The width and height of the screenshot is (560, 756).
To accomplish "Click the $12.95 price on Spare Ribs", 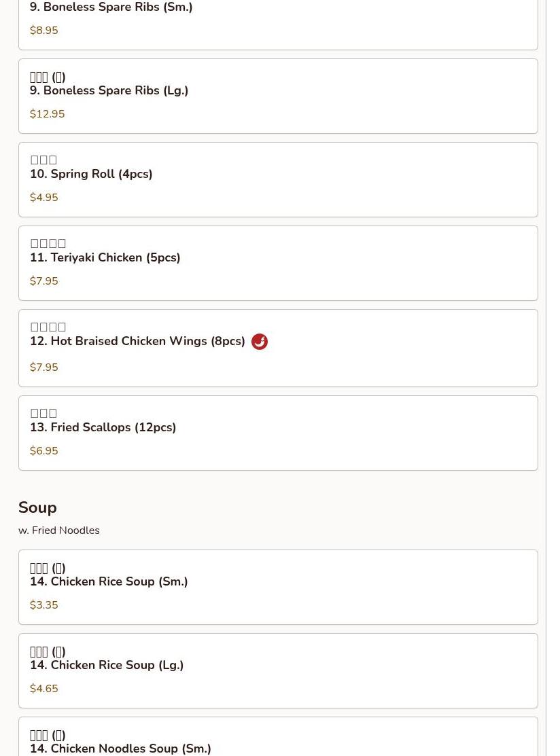I will click(48, 114).
